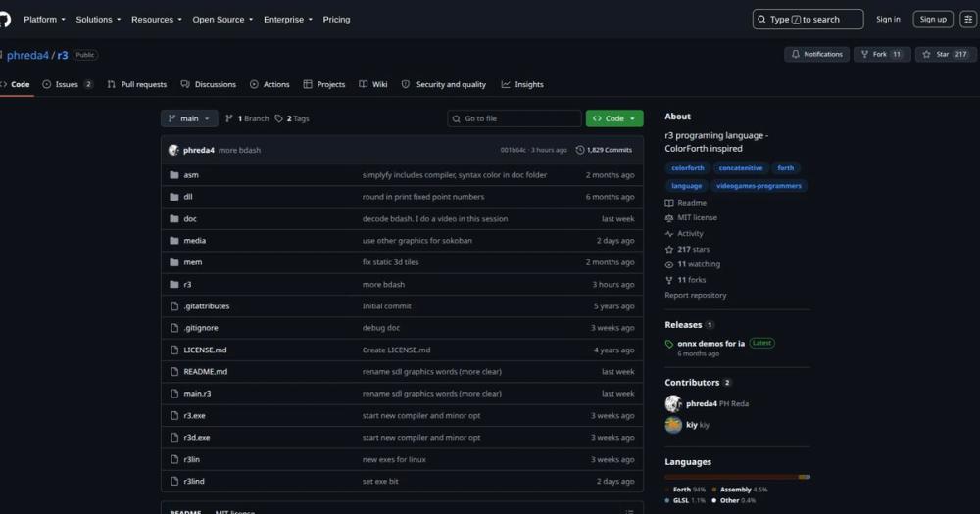This screenshot has height=514, width=980.
Task: Open the main branch selector dropdown
Action: [189, 118]
